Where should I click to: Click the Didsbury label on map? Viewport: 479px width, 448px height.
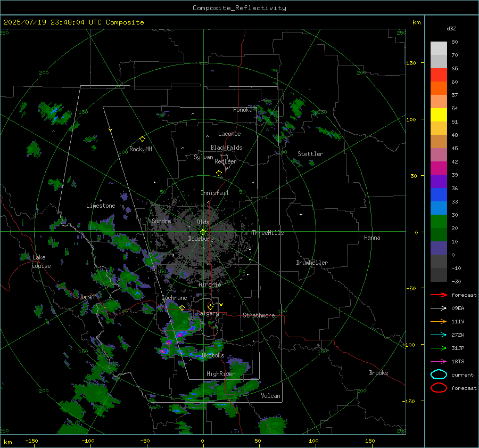coord(201,239)
